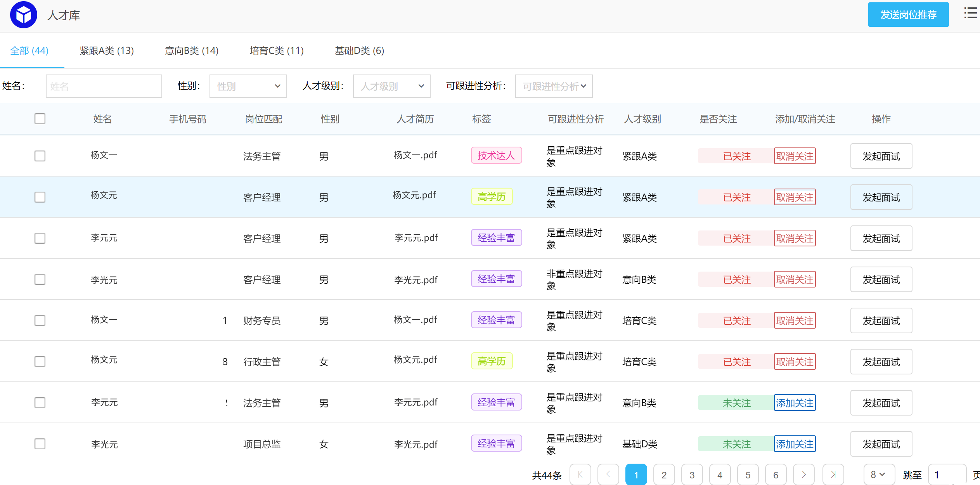Click 取消关注 for 杨文一 财务专员
Viewport: 980px width, 485px height.
tap(795, 320)
